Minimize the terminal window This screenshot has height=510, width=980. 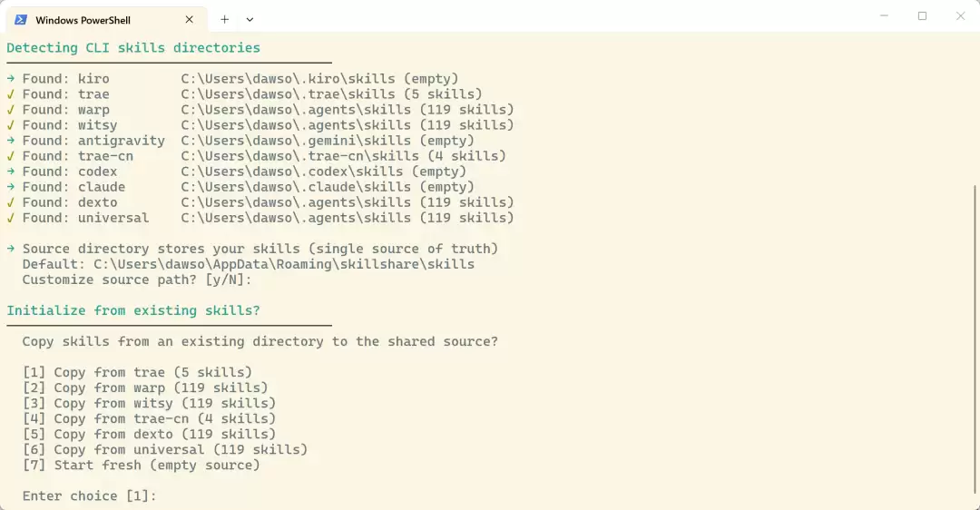[884, 15]
